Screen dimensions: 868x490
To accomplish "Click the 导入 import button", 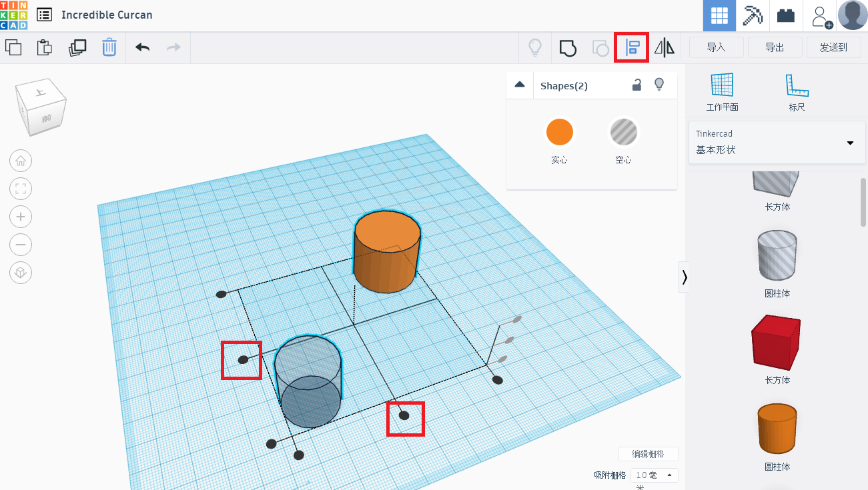I will coord(716,47).
